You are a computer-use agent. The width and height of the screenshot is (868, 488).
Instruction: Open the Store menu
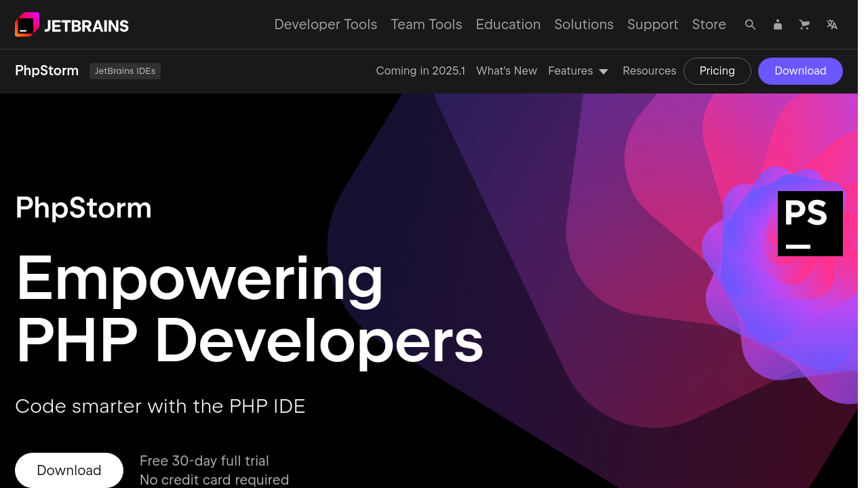[x=709, y=24]
